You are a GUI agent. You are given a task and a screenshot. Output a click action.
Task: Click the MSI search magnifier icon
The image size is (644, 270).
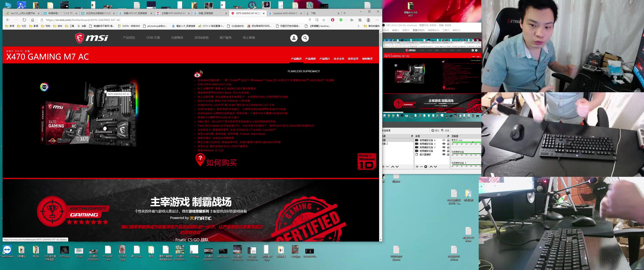click(x=305, y=38)
